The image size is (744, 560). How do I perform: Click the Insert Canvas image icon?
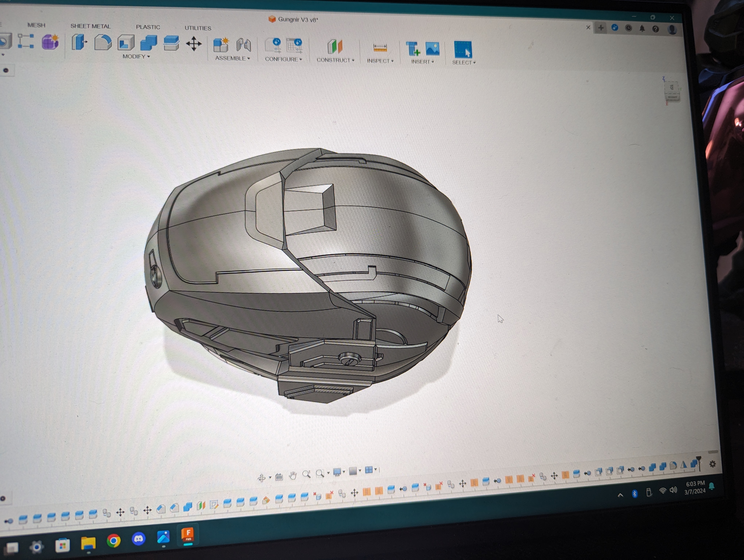(x=432, y=49)
